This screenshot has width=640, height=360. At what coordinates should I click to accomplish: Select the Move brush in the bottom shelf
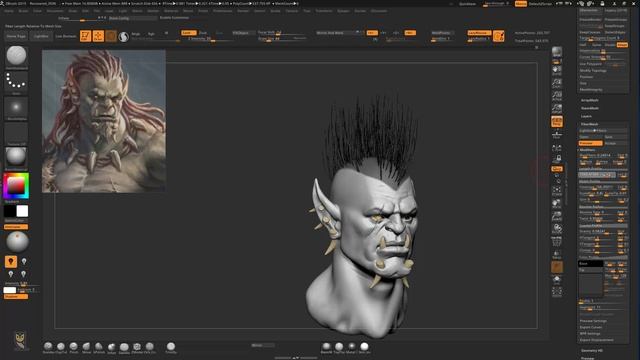pos(86,347)
